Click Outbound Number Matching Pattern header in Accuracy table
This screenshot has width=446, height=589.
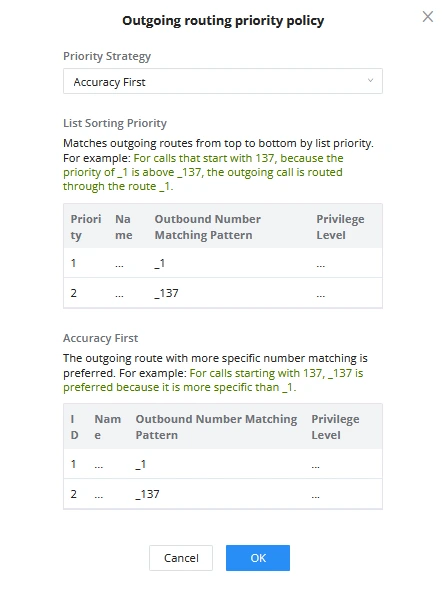[216, 427]
